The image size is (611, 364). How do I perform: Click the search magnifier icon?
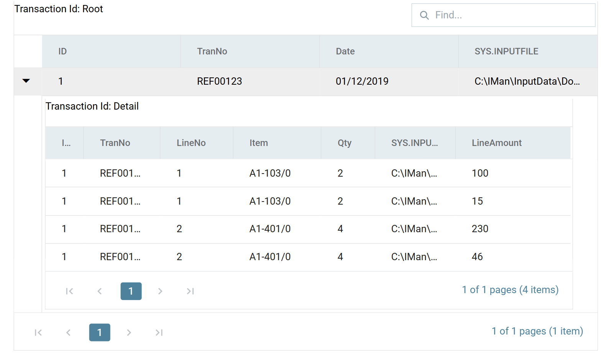coord(424,15)
